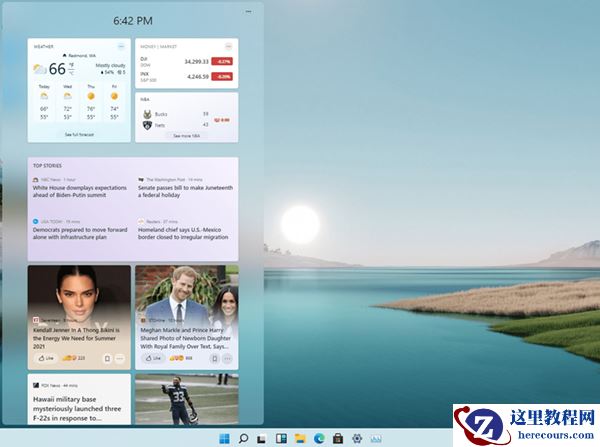Toggle the Widgets panel from taskbar
The image size is (600, 447).
(281, 439)
